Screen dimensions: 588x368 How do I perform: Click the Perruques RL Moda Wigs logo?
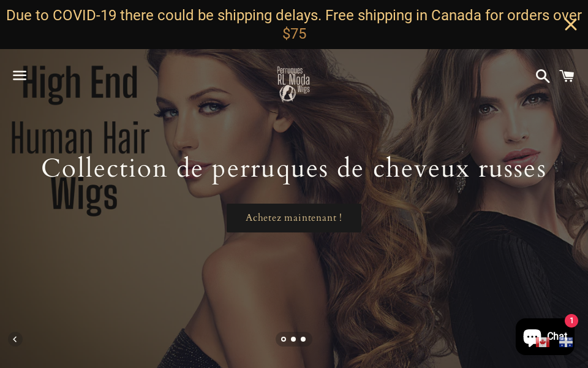click(x=293, y=84)
